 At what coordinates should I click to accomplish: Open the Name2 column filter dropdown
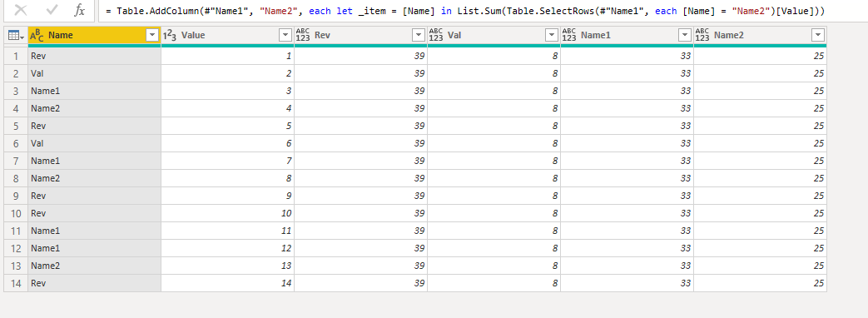point(817,36)
